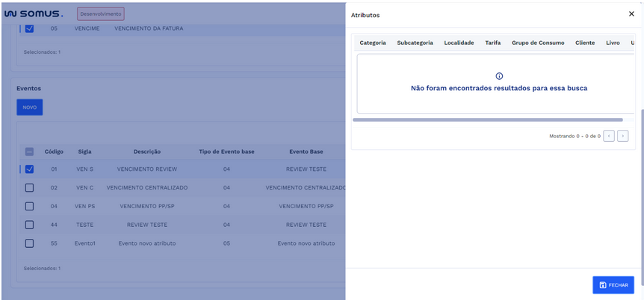Toggle the select-all checkbox in the Eventos table
The height and width of the screenshot is (300, 644).
coord(29,151)
